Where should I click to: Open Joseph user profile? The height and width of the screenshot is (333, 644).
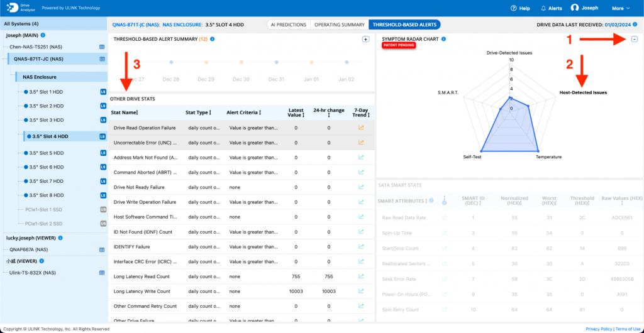tap(584, 8)
